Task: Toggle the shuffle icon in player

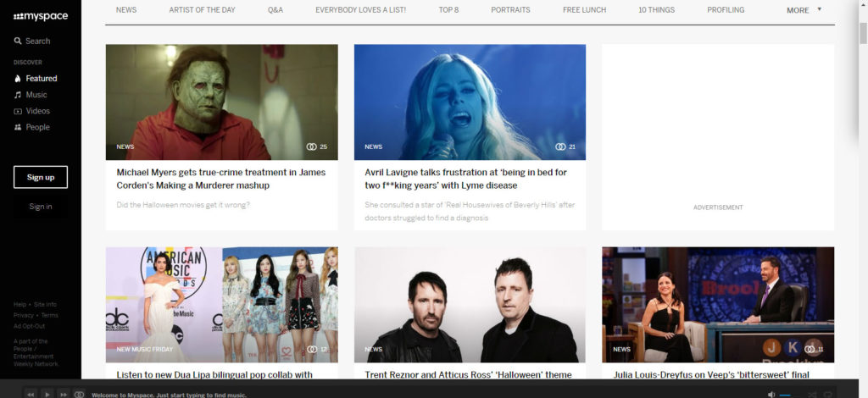Action: (812, 394)
